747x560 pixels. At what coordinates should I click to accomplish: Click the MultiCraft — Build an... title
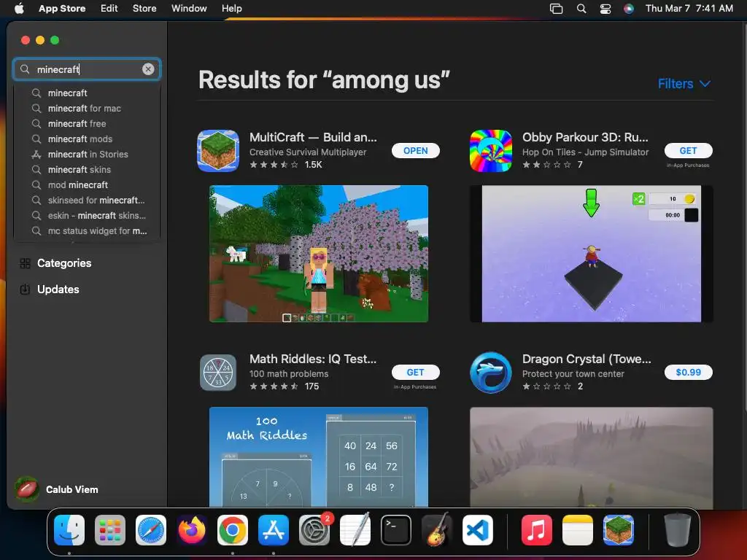(x=313, y=137)
